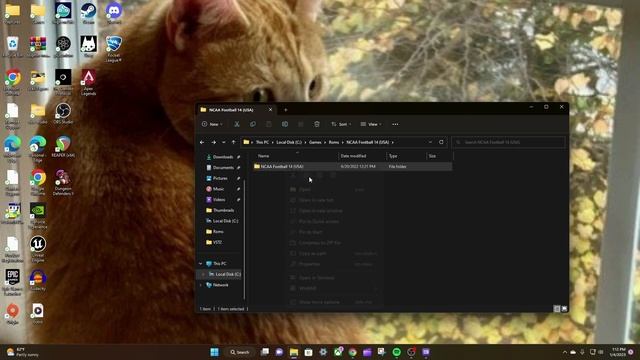Open the Windows Start menu

214,352
